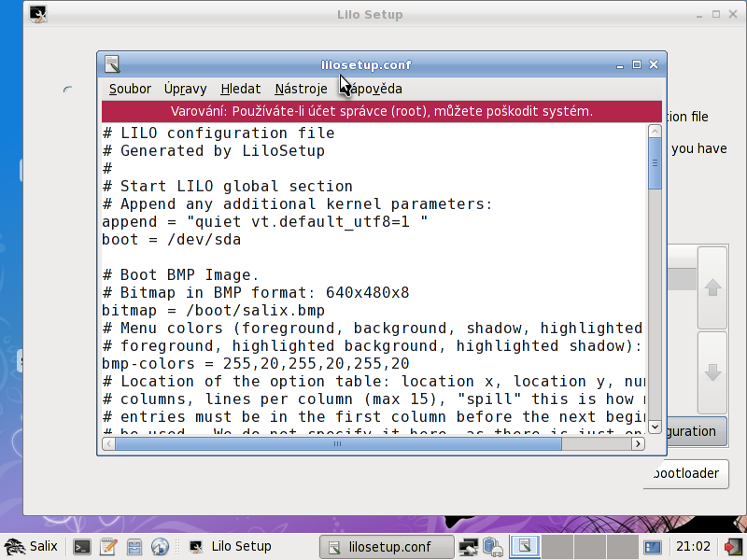Click the vertical scrollbar up arrow

(x=655, y=132)
